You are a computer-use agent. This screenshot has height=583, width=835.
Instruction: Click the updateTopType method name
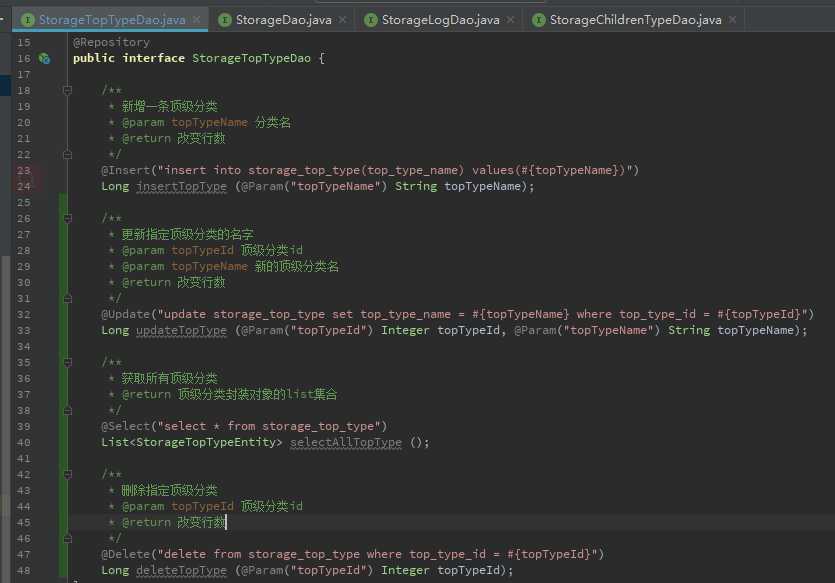tap(181, 331)
